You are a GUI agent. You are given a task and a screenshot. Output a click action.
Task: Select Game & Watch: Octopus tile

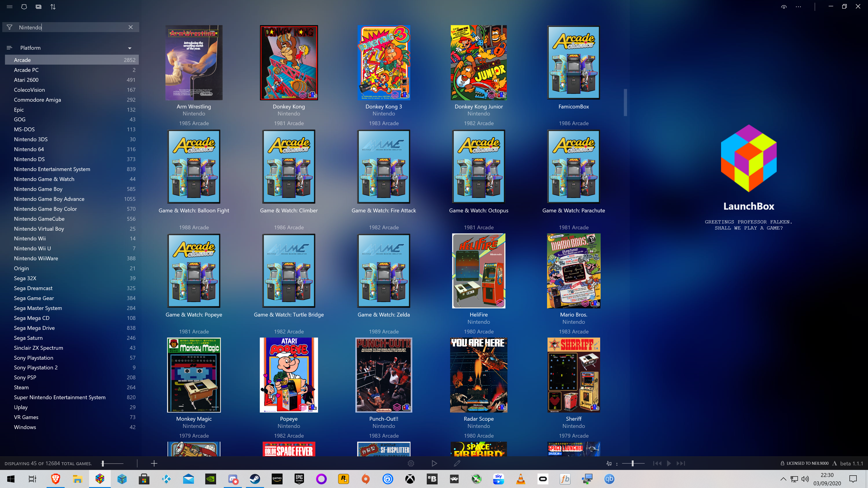479,167
